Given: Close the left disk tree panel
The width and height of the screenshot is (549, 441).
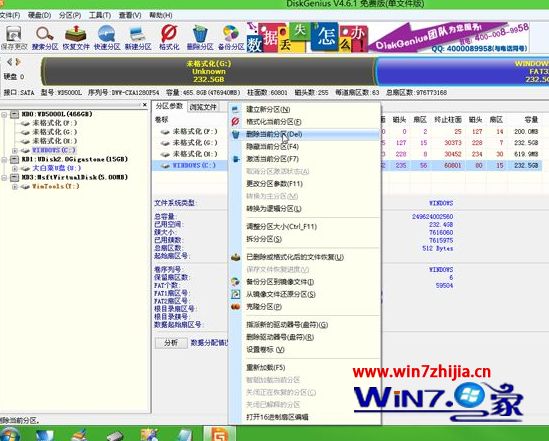Looking at the screenshot, I should tap(145, 105).
